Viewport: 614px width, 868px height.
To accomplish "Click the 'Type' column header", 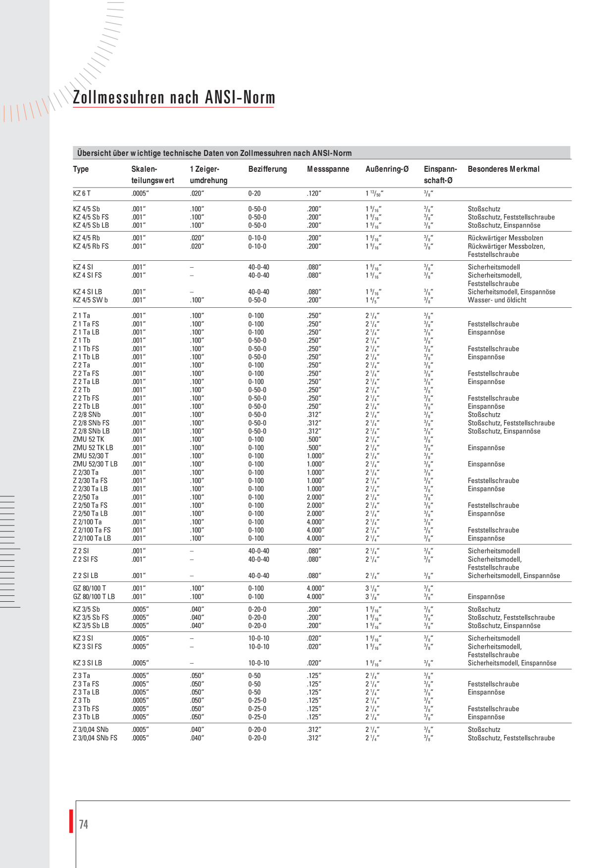I will tap(81, 169).
